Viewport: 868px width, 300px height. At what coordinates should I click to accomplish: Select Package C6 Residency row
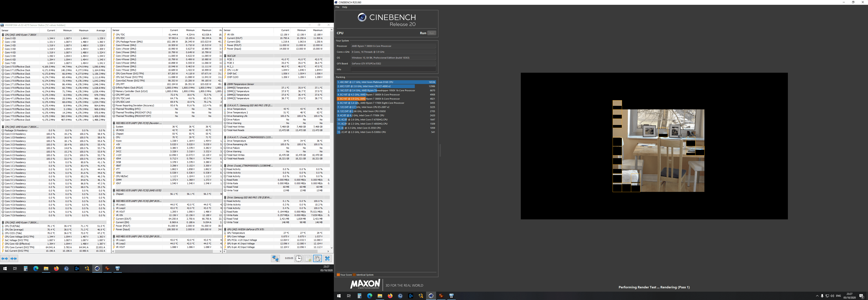click(54, 130)
